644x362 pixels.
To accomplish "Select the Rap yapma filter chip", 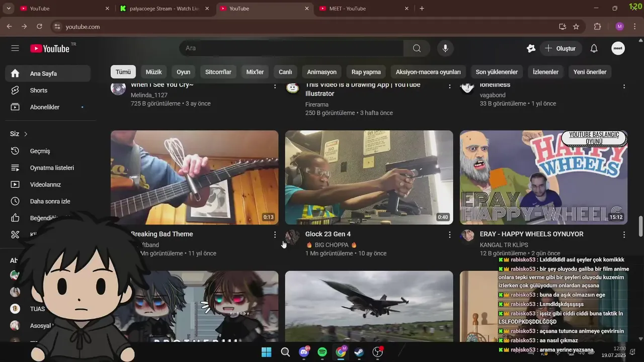I will pyautogui.click(x=366, y=72).
